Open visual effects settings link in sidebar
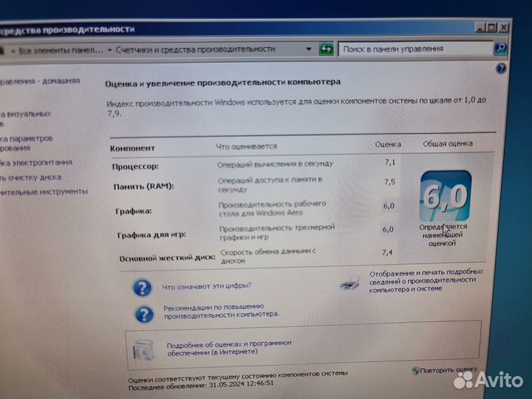 tap(25, 118)
